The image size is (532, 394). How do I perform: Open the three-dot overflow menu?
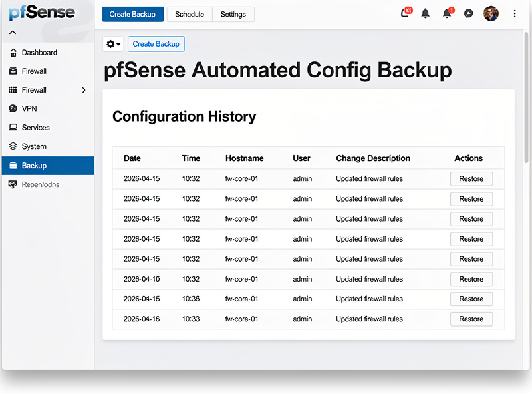(515, 13)
